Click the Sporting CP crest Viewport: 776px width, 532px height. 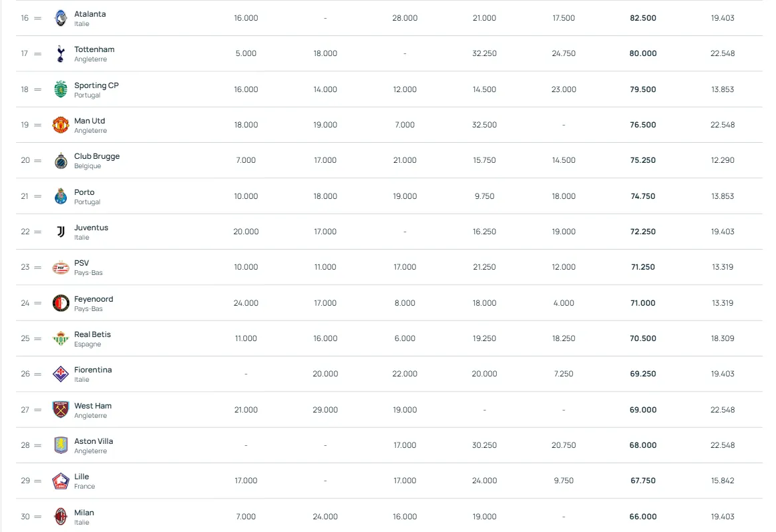(61, 89)
